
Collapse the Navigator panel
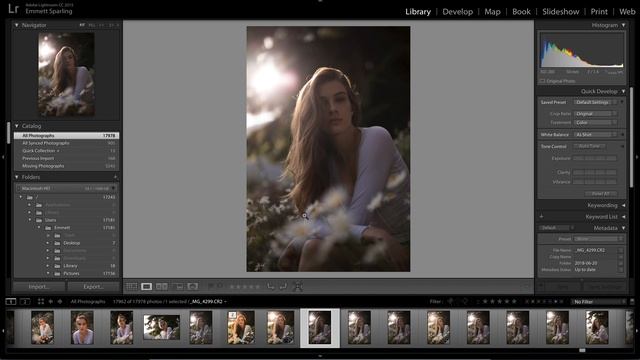[x=17, y=25]
